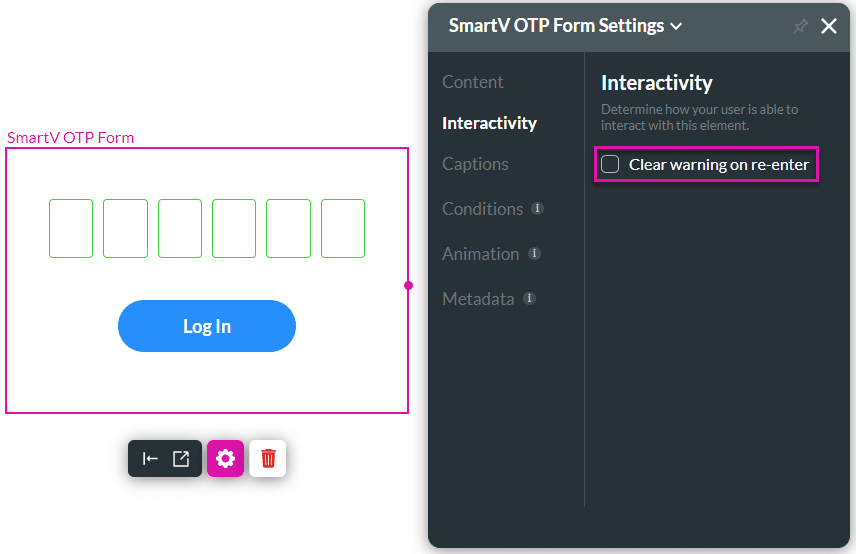The image size is (856, 554).
Task: Pin the settings panel with the pin icon
Action: (x=800, y=26)
